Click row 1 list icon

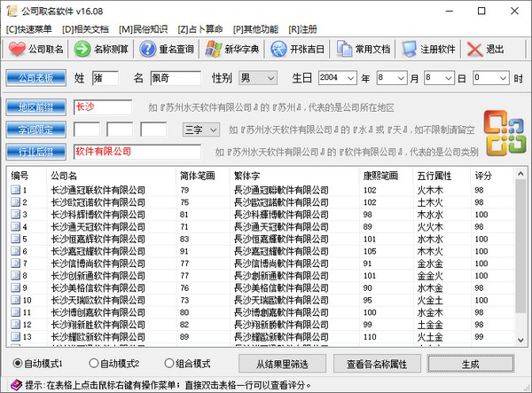[x=16, y=189]
